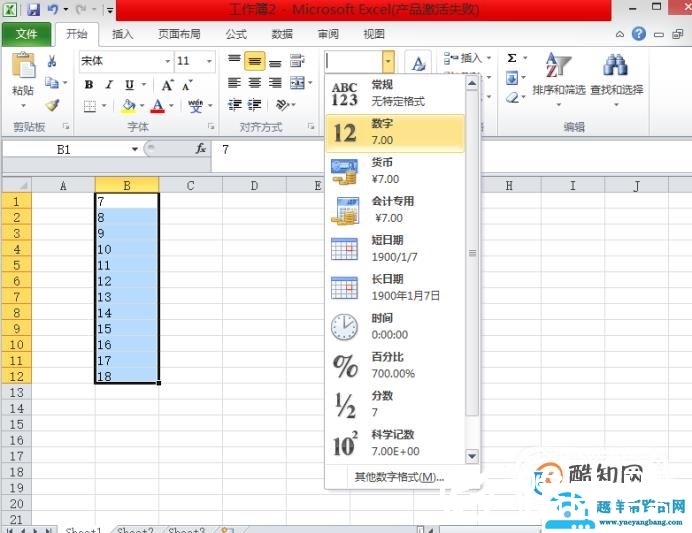The width and height of the screenshot is (692, 533).
Task: Collapse the number format dropdown arrow
Action: (x=388, y=61)
